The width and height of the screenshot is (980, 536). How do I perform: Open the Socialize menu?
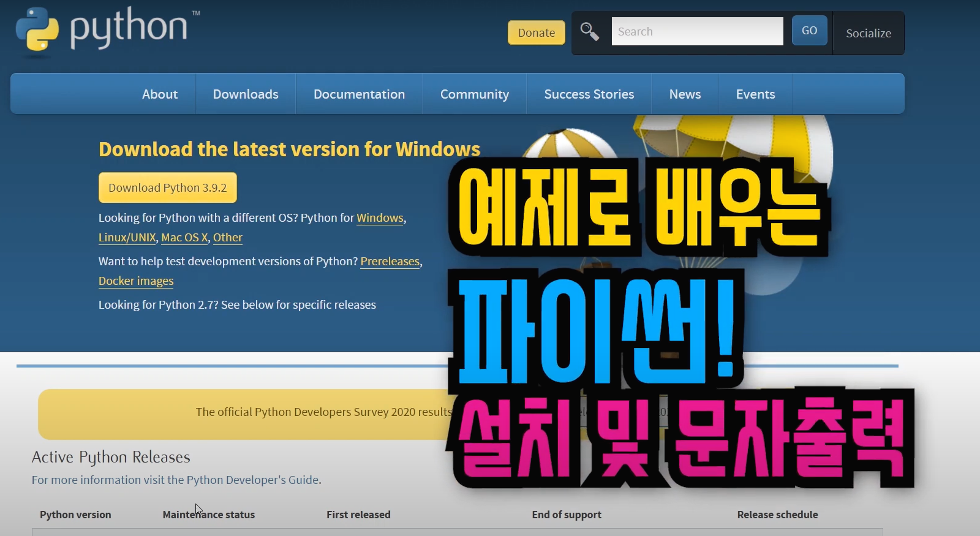869,33
